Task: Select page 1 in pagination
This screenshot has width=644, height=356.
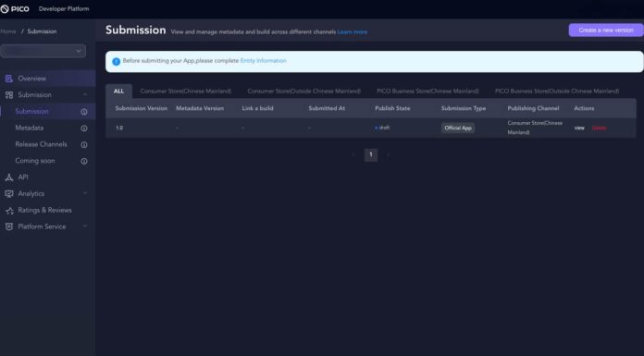Action: pyautogui.click(x=371, y=154)
